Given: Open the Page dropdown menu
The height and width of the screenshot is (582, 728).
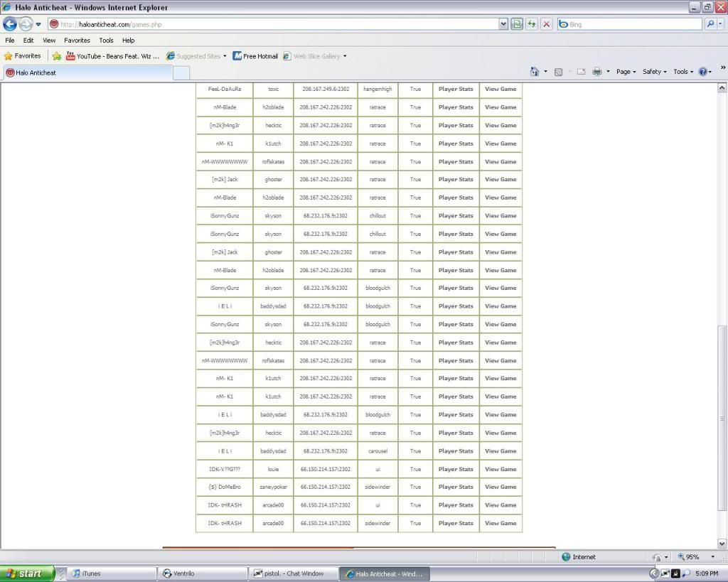Looking at the screenshot, I should tap(626, 72).
